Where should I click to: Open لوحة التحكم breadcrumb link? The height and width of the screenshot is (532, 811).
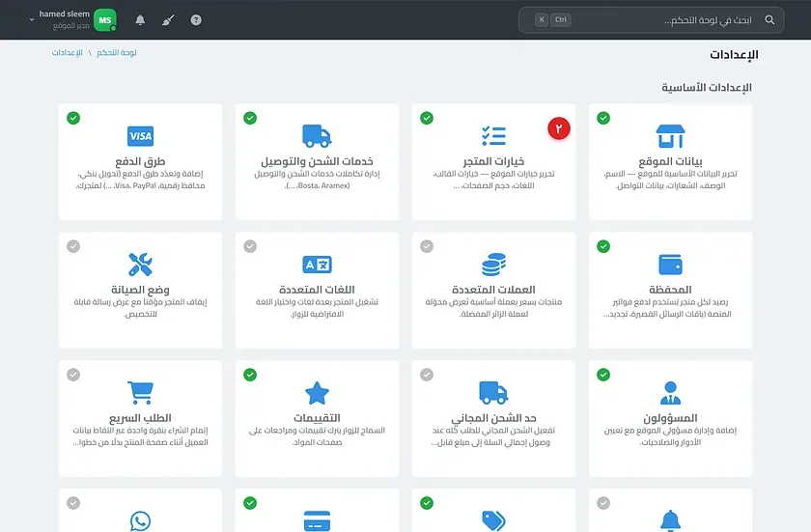point(117,53)
